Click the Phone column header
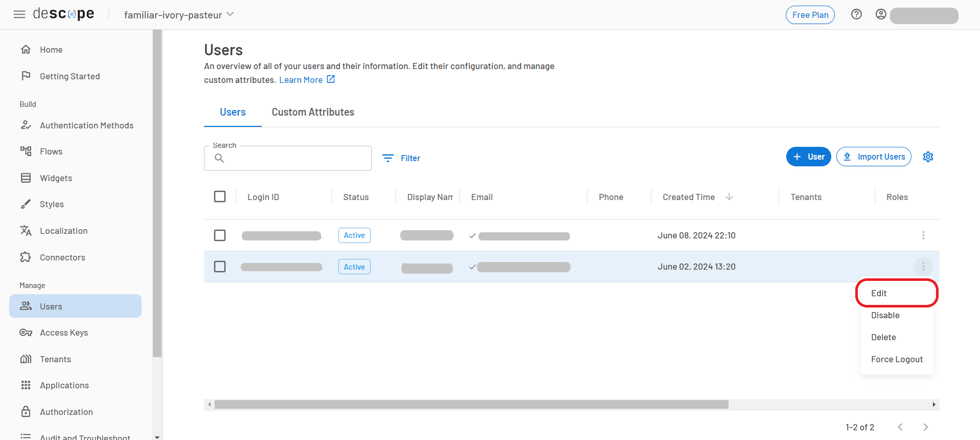 [611, 197]
